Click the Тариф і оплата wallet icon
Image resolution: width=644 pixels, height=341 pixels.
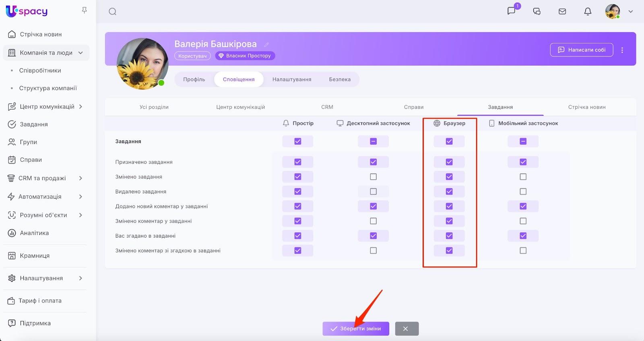pyautogui.click(x=11, y=301)
